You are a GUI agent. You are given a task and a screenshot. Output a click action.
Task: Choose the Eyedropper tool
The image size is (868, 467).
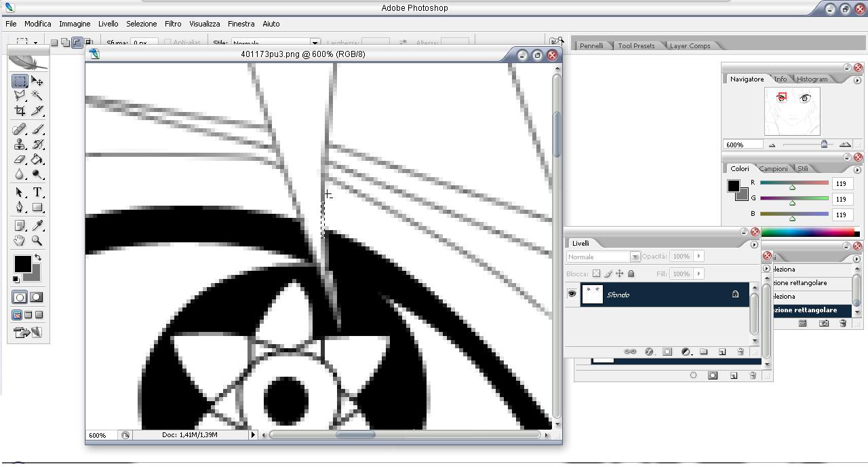click(37, 225)
